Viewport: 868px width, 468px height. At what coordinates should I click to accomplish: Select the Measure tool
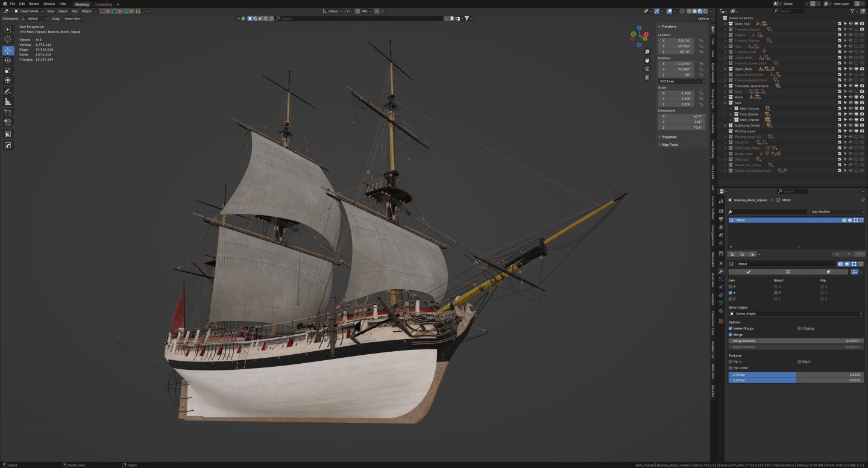point(8,102)
